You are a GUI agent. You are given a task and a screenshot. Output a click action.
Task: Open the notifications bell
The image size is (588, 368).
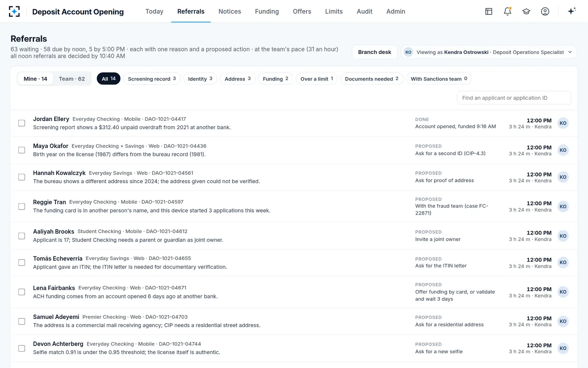pos(508,11)
